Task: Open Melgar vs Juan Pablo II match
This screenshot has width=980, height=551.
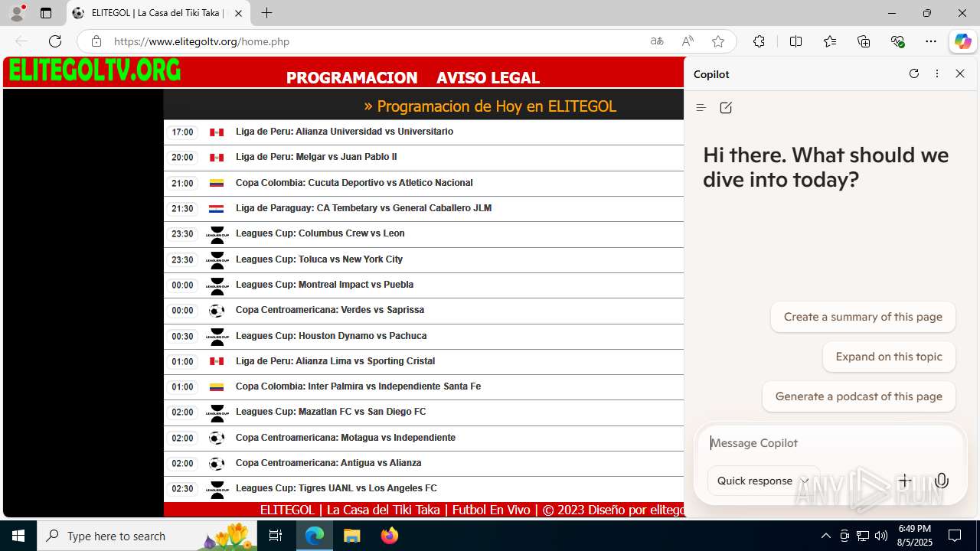Action: coord(316,157)
